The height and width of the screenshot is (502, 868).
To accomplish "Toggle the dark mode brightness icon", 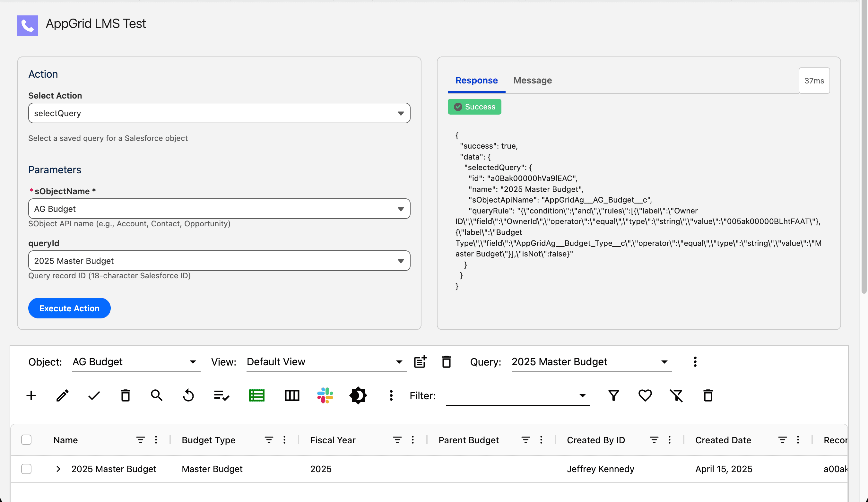I will click(358, 395).
